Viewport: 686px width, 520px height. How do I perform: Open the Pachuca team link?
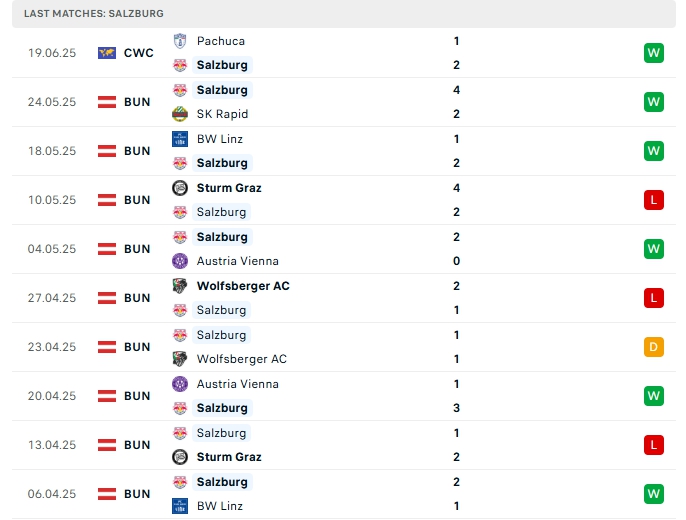click(x=220, y=41)
